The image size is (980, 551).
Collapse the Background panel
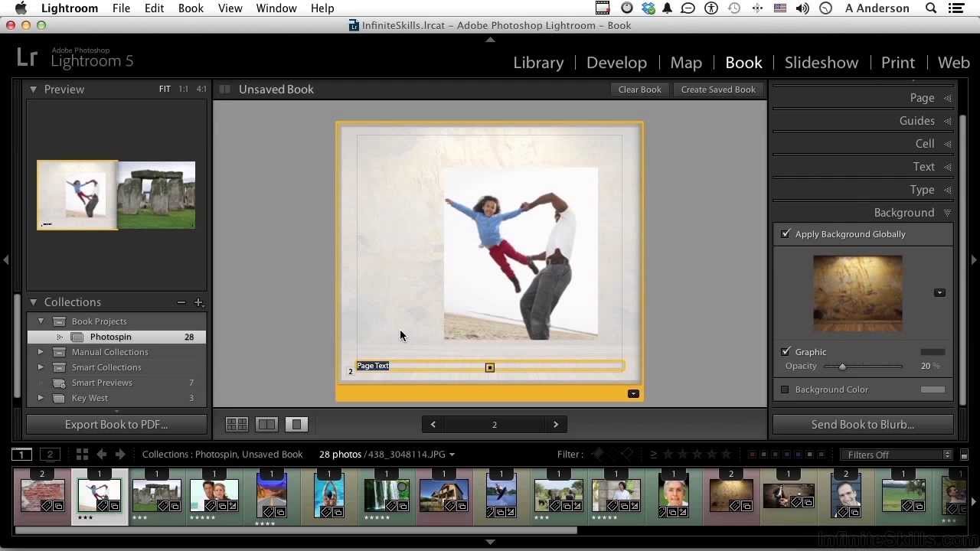tap(947, 213)
